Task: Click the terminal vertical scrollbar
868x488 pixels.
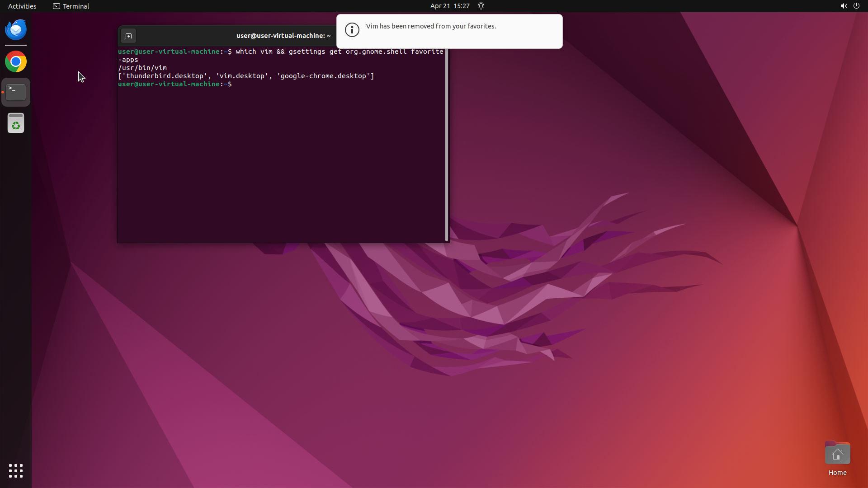Action: [x=447, y=145]
